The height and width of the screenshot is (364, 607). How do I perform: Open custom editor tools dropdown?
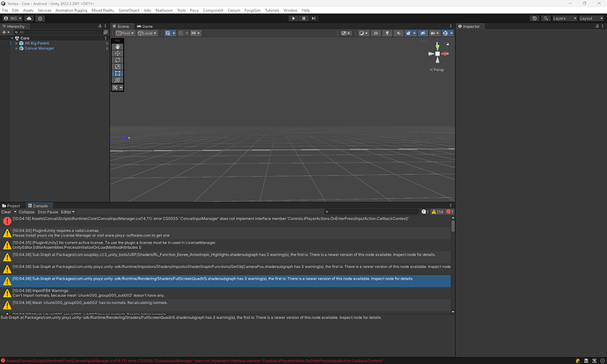click(118, 88)
